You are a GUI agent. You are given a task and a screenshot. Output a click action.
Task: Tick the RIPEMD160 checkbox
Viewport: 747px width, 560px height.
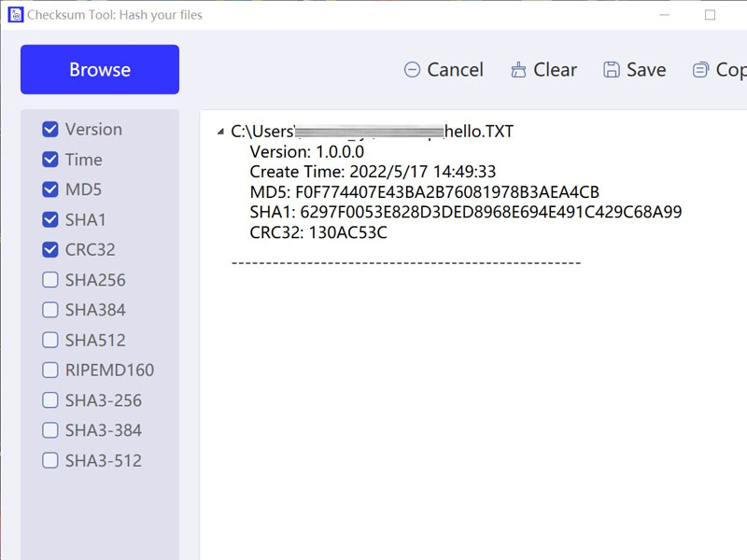point(50,370)
